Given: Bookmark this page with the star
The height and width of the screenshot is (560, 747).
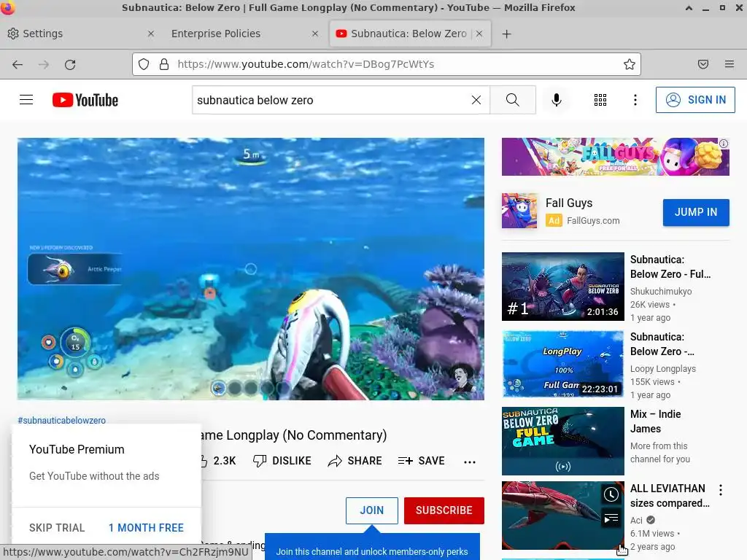Looking at the screenshot, I should click(630, 64).
